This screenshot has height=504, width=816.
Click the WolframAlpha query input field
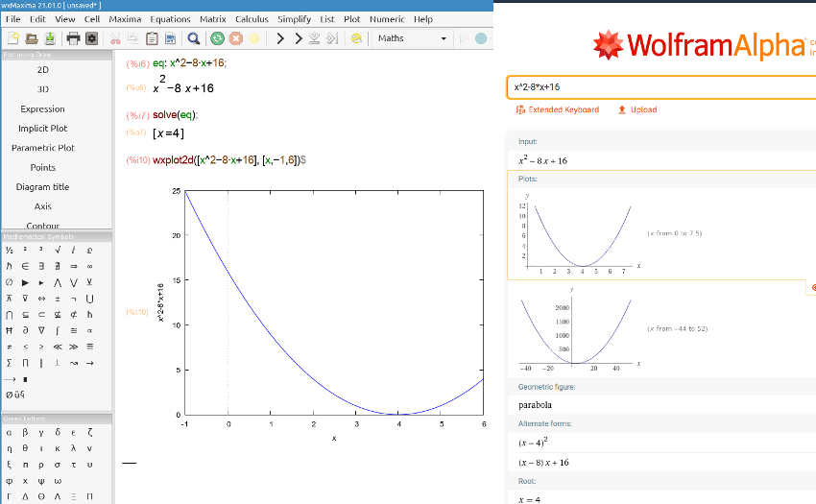pyautogui.click(x=660, y=87)
